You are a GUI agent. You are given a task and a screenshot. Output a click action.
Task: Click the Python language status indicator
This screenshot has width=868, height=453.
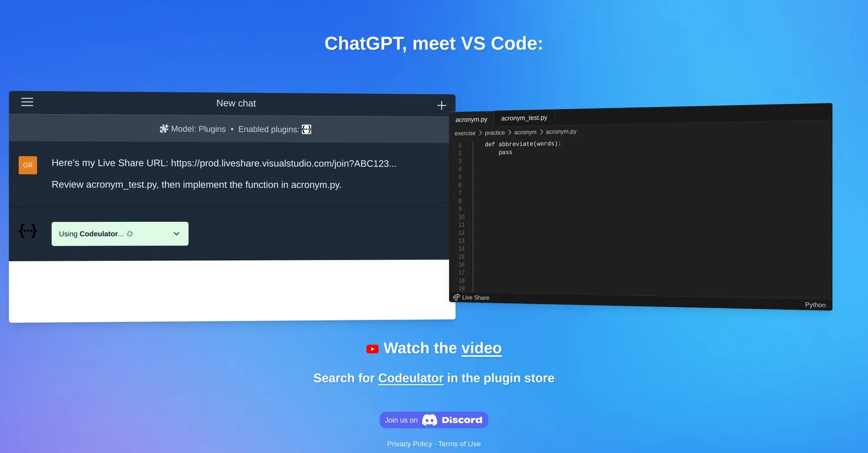pos(816,305)
